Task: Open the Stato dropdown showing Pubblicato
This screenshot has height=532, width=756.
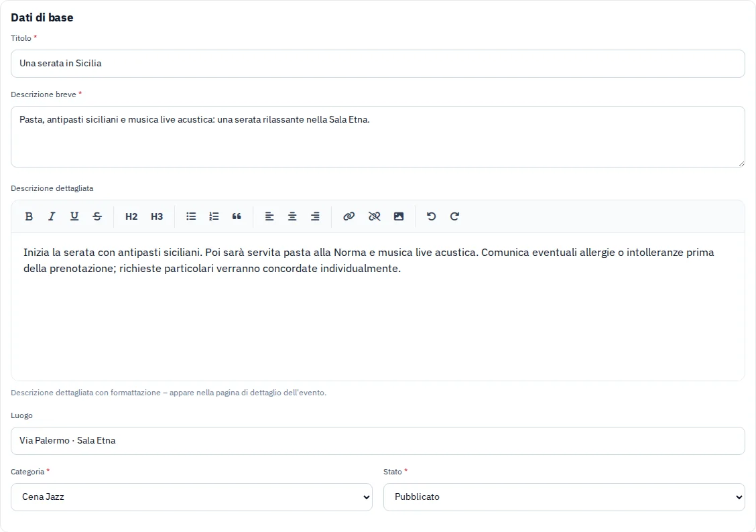Action: [x=564, y=496]
